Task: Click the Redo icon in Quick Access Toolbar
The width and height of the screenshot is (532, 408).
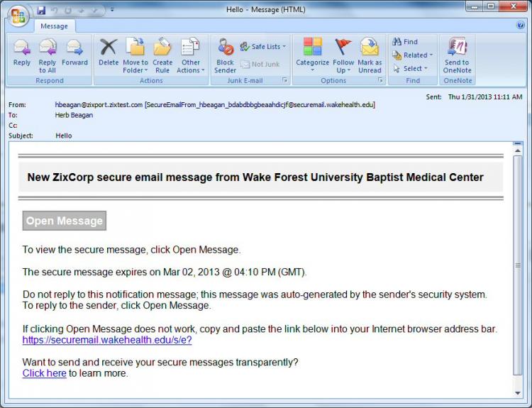Action: tap(68, 11)
